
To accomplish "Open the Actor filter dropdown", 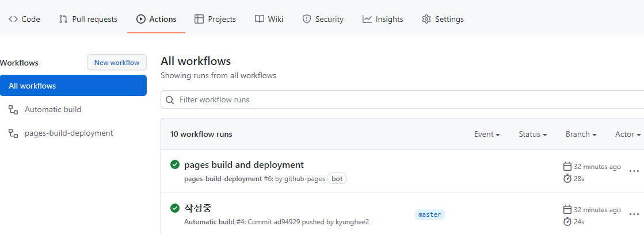I will (x=628, y=134).
